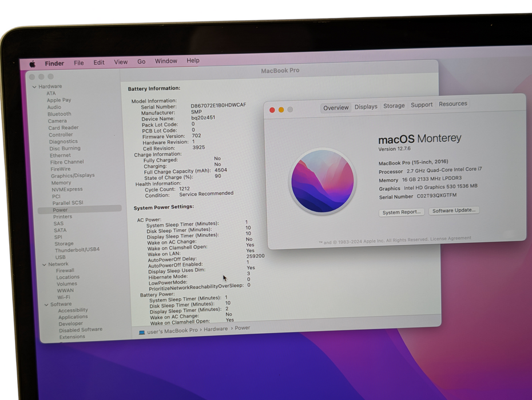
Task: Open the Edit menu
Action: [99, 62]
